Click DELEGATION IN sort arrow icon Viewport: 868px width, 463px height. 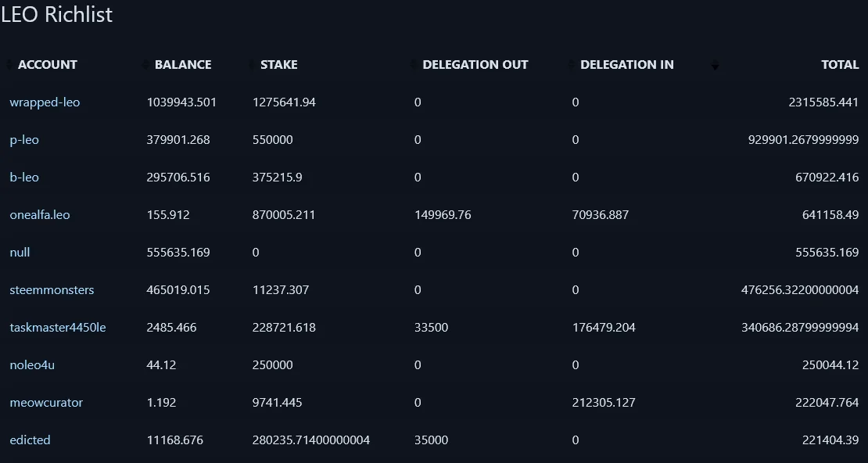[572, 65]
